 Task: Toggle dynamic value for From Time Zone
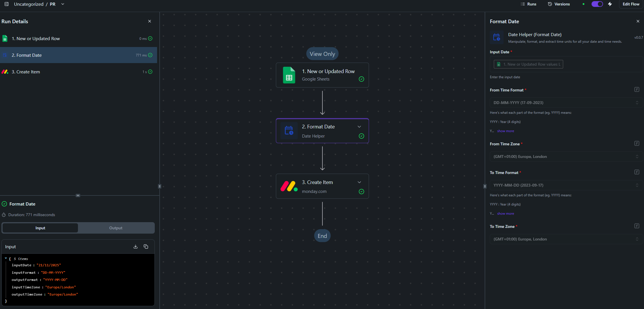pyautogui.click(x=637, y=143)
